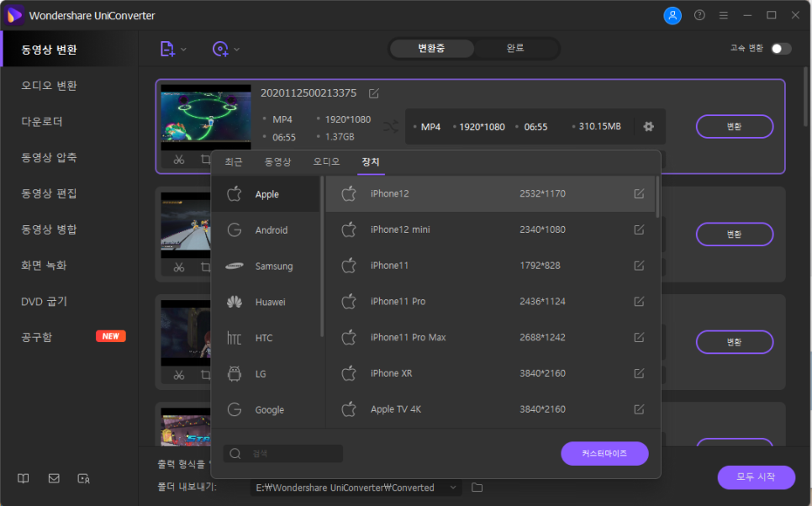This screenshot has width=812, height=506.
Task: Click 변환 button for third video
Action: (x=735, y=342)
